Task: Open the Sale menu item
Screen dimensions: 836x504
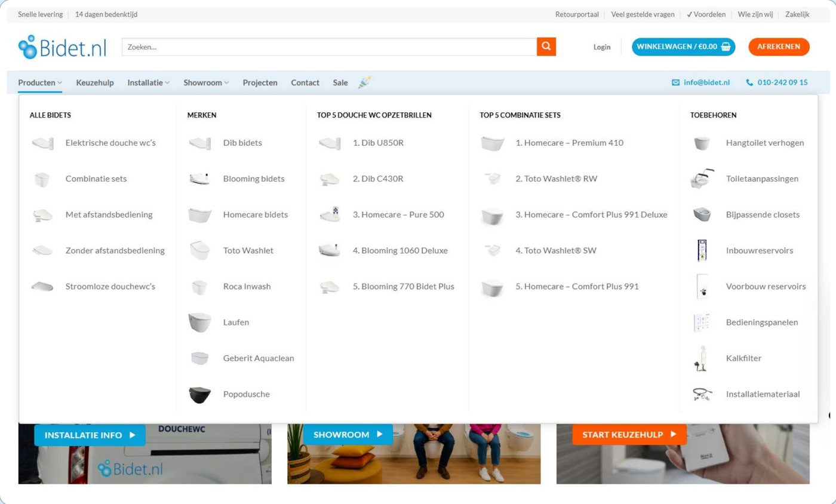Action: 340,83
